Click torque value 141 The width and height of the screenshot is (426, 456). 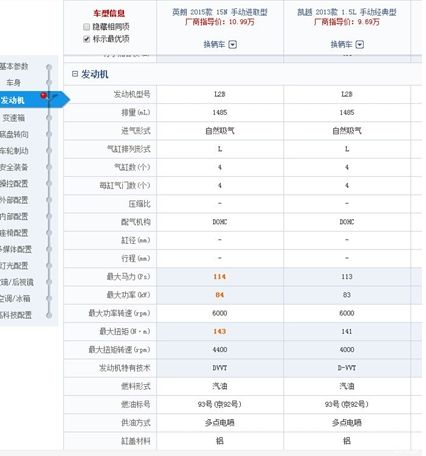(x=347, y=331)
